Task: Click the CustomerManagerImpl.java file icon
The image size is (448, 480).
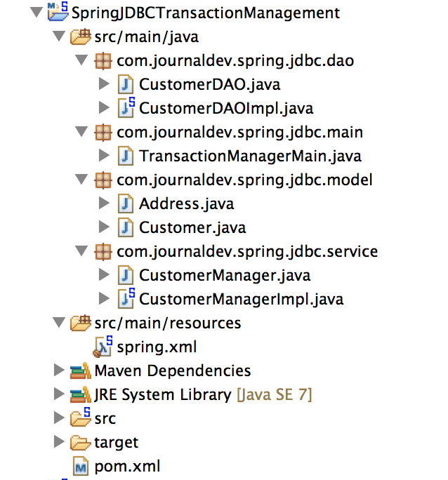Action: coord(126,298)
